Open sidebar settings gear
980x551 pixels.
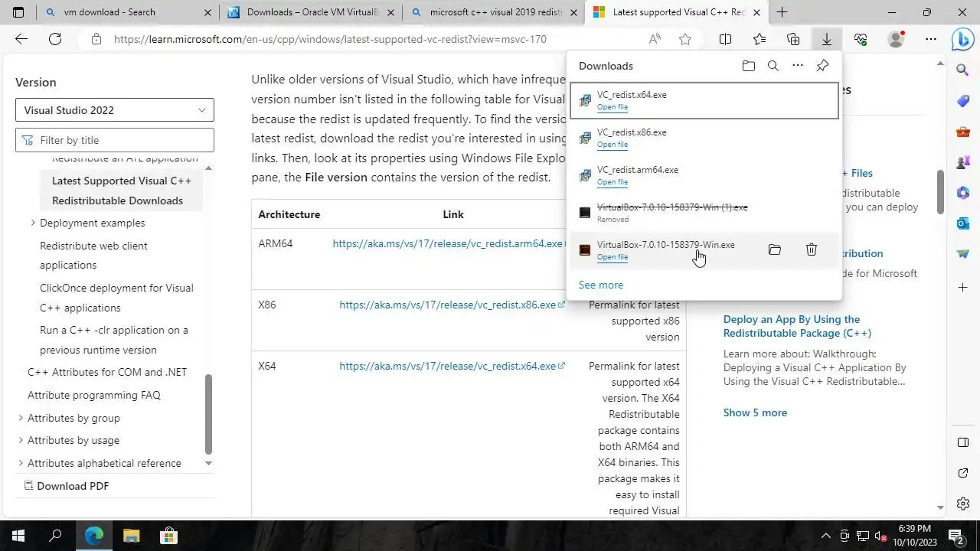coord(963,504)
